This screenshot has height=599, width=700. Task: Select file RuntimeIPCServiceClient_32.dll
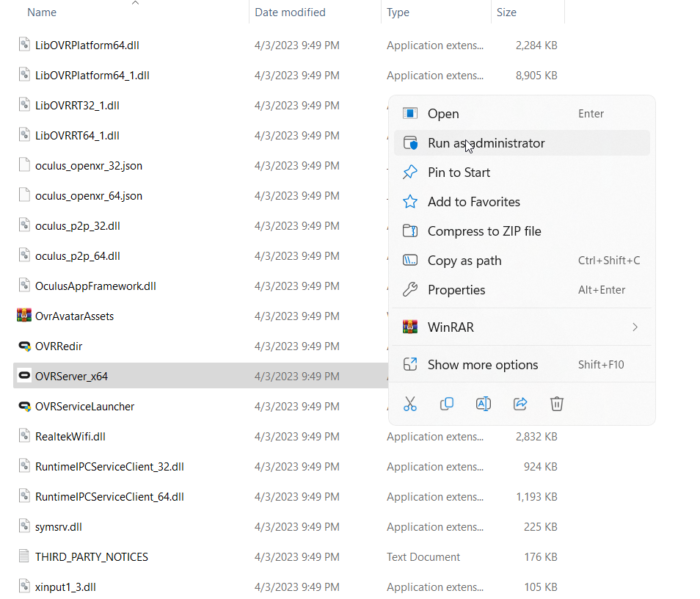coord(109,467)
